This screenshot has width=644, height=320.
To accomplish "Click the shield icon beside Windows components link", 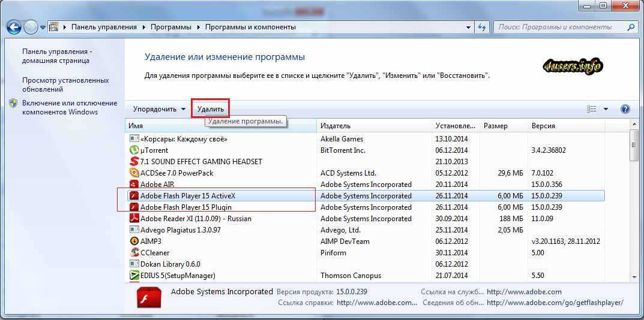I will pyautogui.click(x=14, y=103).
